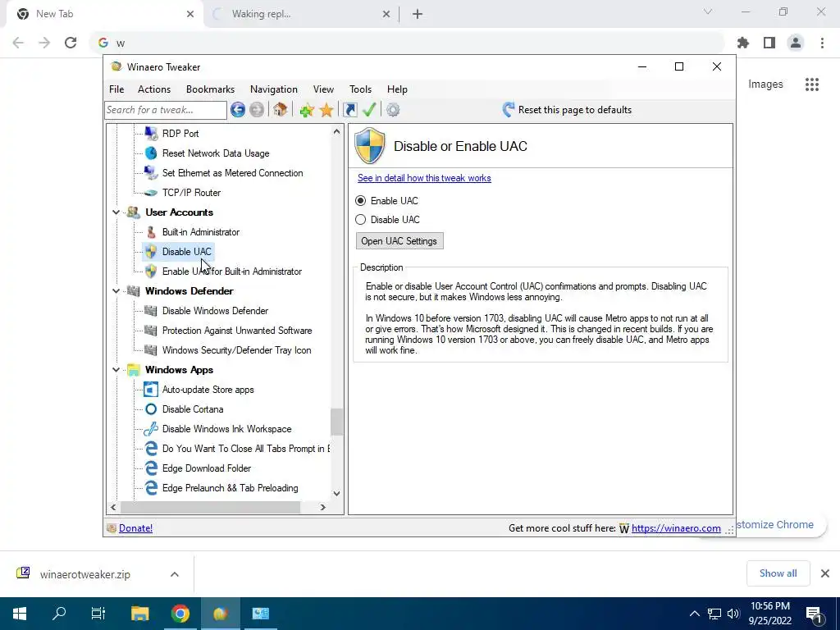
Task: Click the Back navigation arrow in Winaero toolbar
Action: [x=237, y=110]
